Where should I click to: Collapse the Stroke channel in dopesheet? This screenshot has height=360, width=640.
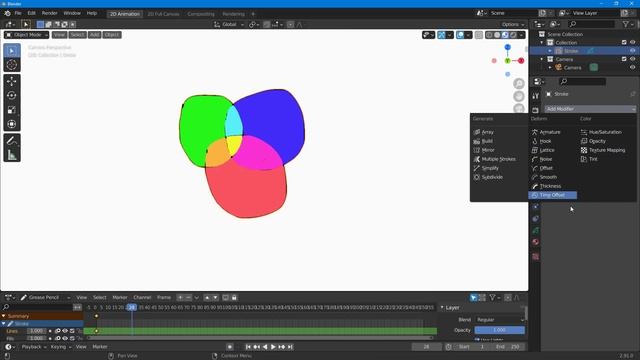[4, 324]
